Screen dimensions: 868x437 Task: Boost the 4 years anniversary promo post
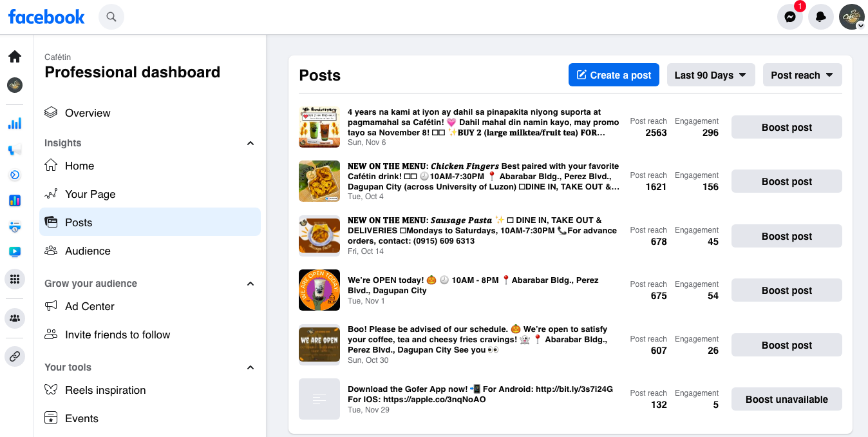[x=787, y=127]
